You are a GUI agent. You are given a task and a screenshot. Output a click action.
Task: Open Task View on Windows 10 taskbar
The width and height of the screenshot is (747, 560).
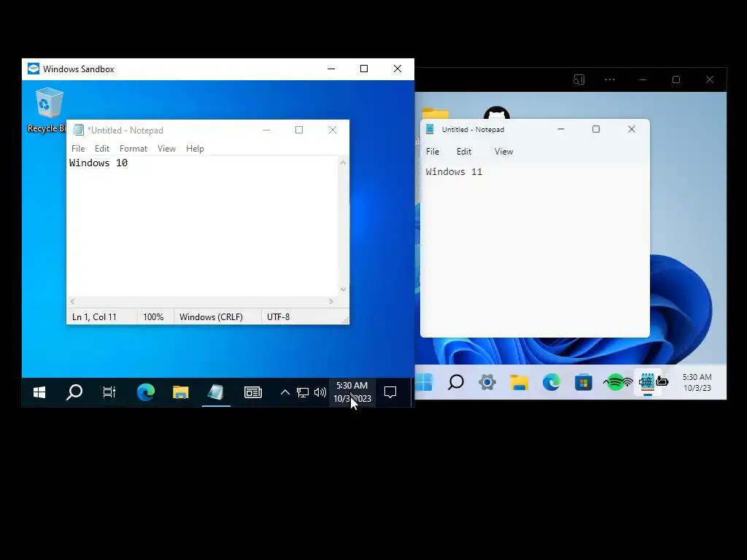point(109,392)
